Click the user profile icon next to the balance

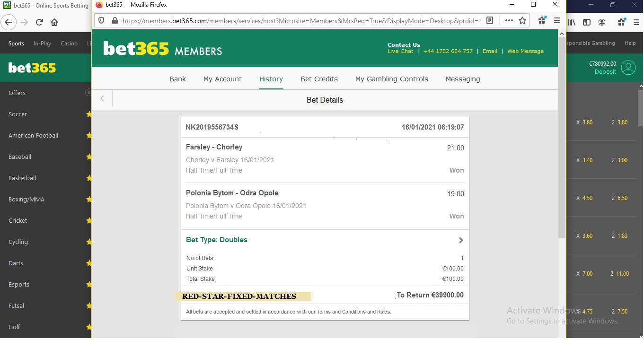(628, 68)
